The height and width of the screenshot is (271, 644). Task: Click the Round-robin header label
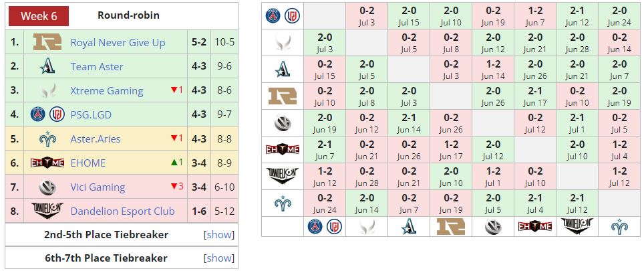click(x=128, y=15)
